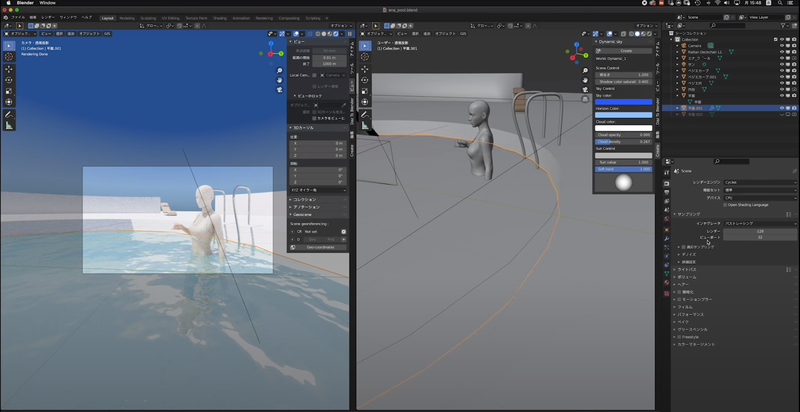Screen dimensions: 800x412
Task: Click the Horizon Color light blue swatch
Action: (623, 115)
